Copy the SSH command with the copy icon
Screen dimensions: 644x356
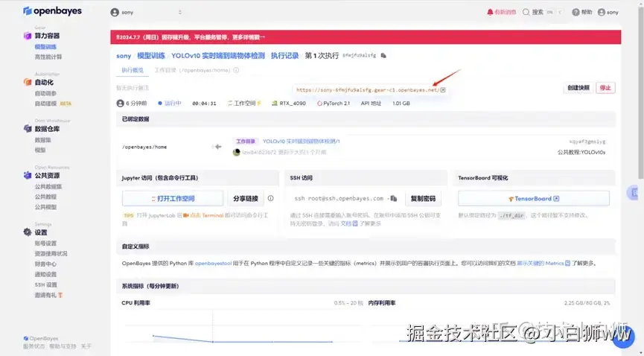tap(393, 199)
